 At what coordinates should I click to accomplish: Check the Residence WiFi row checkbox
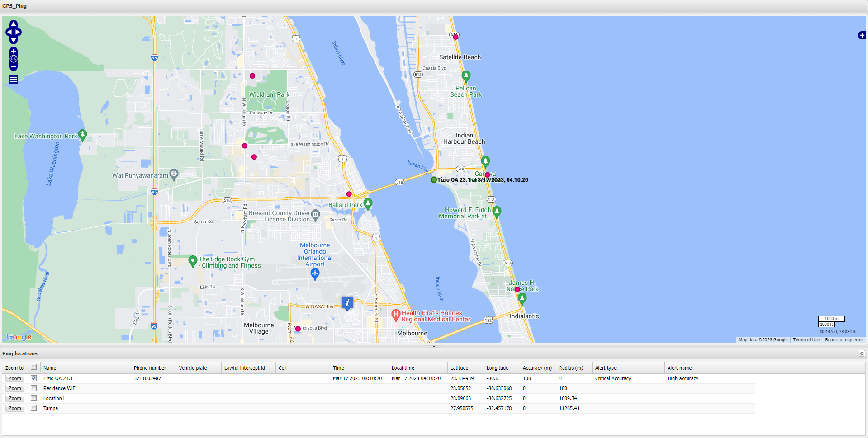[33, 388]
